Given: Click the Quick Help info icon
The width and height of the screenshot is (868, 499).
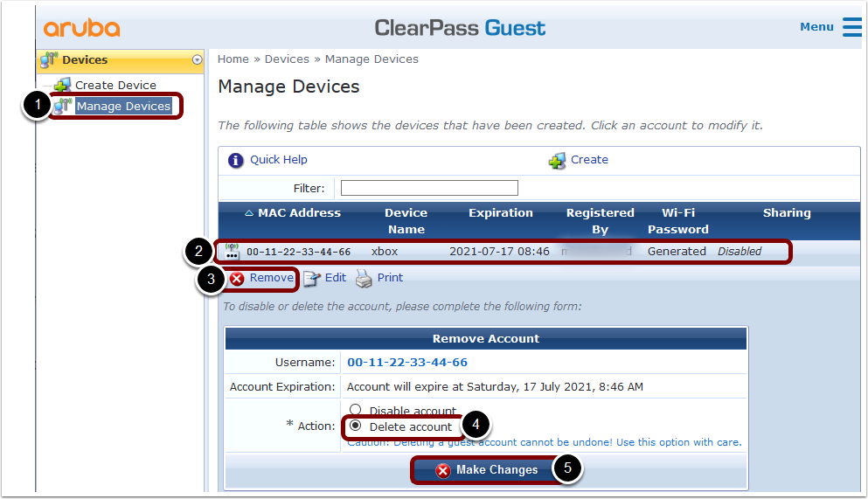Looking at the screenshot, I should 236,161.
